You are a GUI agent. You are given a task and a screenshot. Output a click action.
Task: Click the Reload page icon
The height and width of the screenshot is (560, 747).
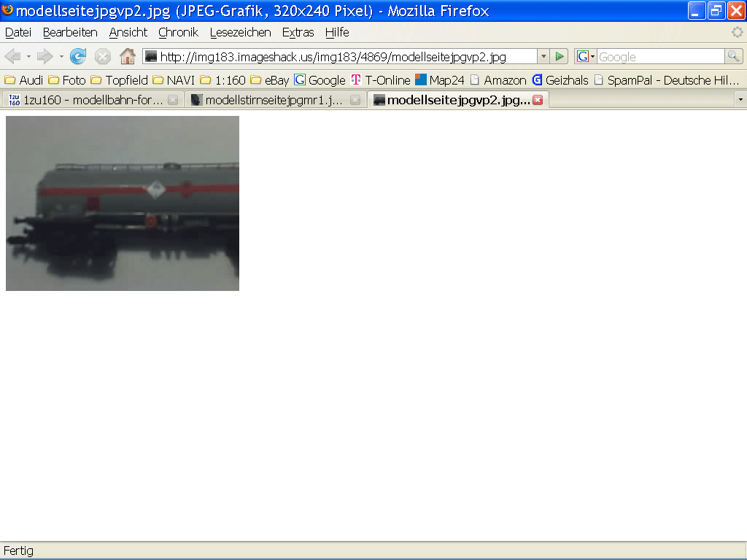click(x=78, y=57)
